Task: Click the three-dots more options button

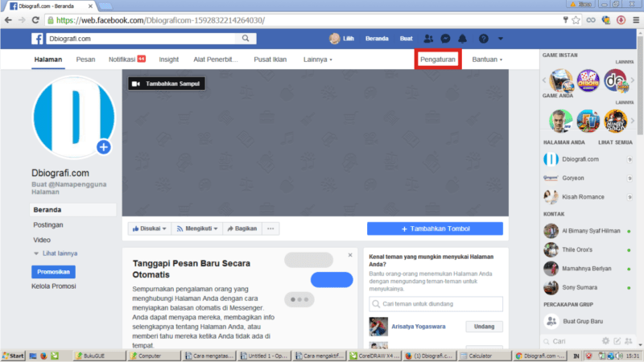Action: [x=270, y=228]
